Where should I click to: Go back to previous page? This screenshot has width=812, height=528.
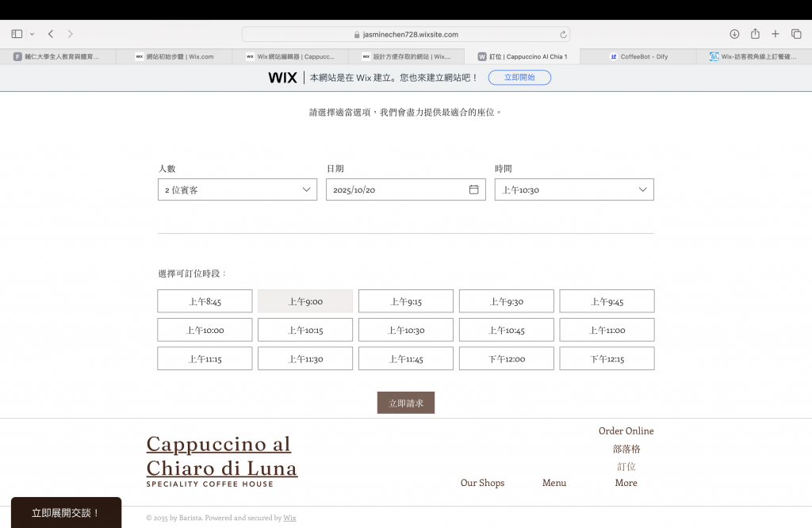pyautogui.click(x=51, y=34)
